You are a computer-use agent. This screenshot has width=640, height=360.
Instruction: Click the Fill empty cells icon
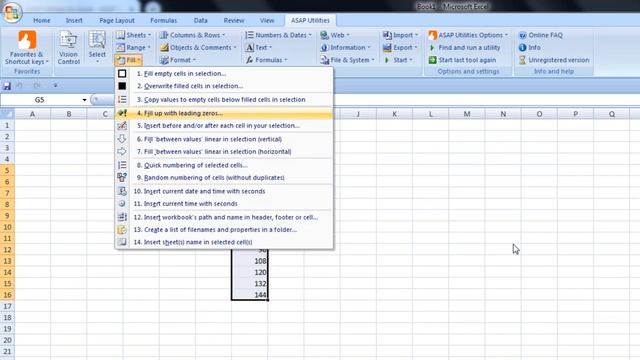click(x=122, y=73)
